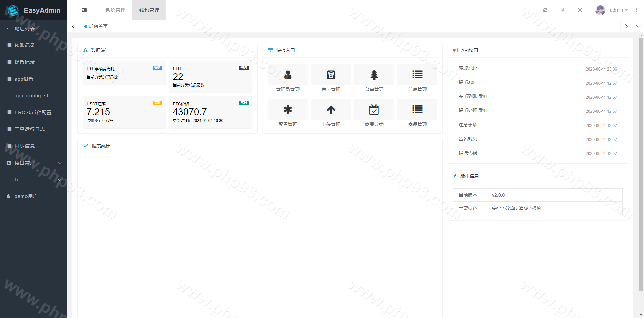Click the refresh icon in top bar

pyautogui.click(x=545, y=10)
